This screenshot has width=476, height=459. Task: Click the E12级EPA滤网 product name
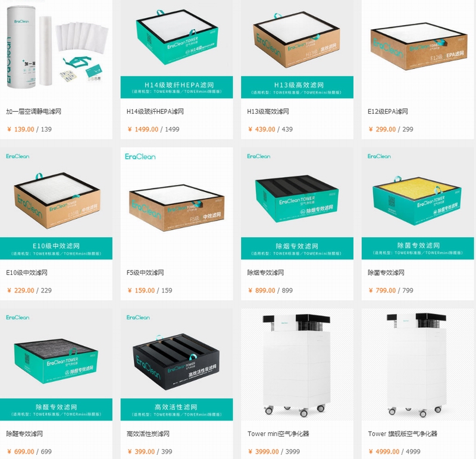pos(388,111)
